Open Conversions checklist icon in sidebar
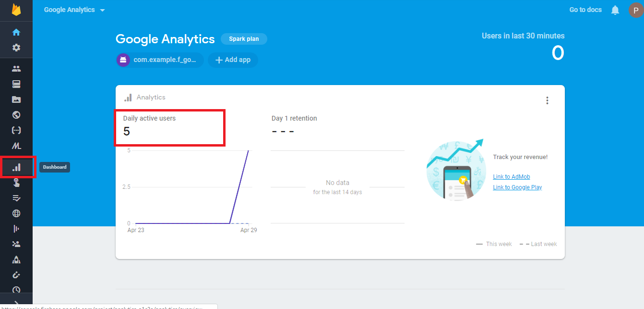 coord(16,198)
